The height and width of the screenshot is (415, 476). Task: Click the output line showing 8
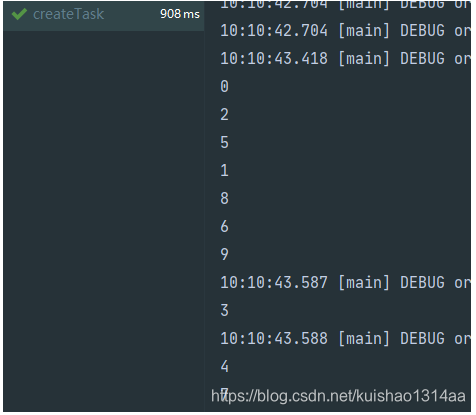point(225,198)
